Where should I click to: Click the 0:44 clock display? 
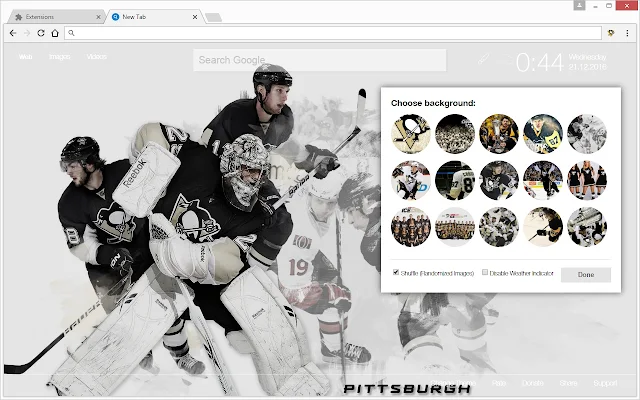tap(540, 62)
